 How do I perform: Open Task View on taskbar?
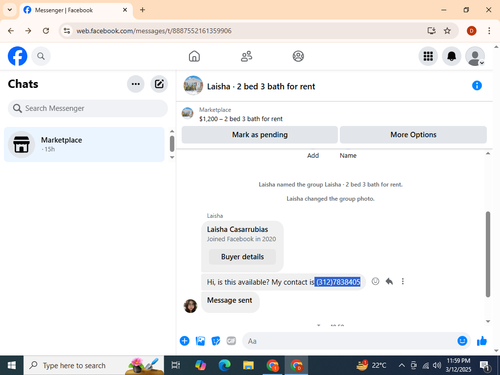(176, 365)
